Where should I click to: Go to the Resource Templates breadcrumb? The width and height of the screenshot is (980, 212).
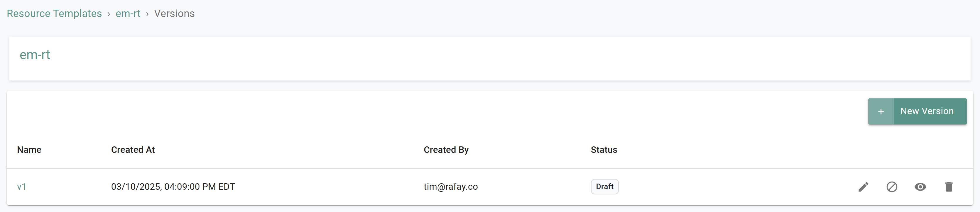pyautogui.click(x=54, y=14)
